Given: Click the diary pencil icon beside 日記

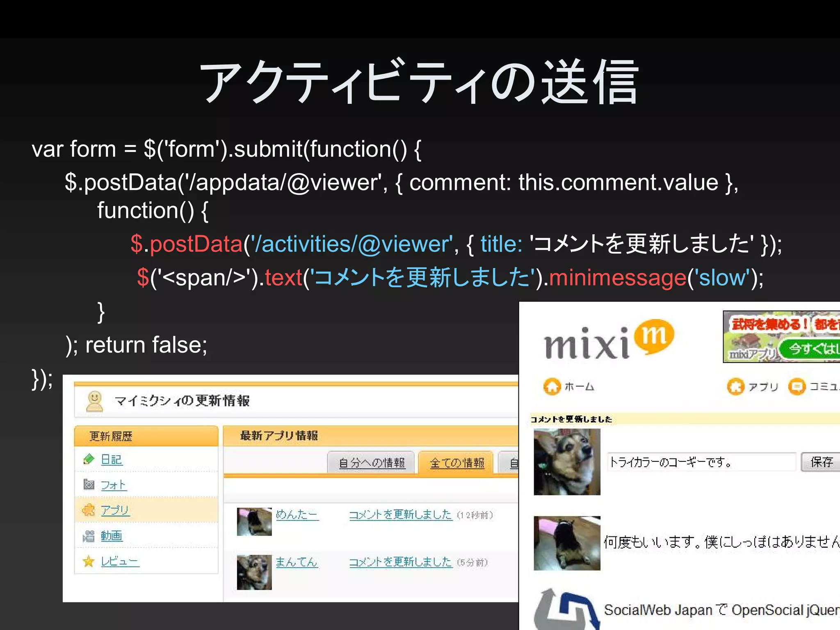Looking at the screenshot, I should 89,459.
